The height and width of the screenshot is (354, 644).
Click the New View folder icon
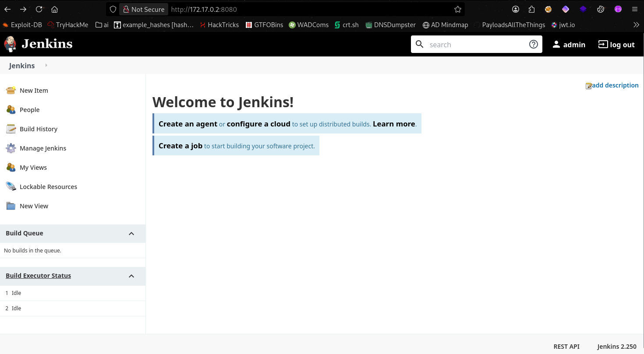pos(11,206)
